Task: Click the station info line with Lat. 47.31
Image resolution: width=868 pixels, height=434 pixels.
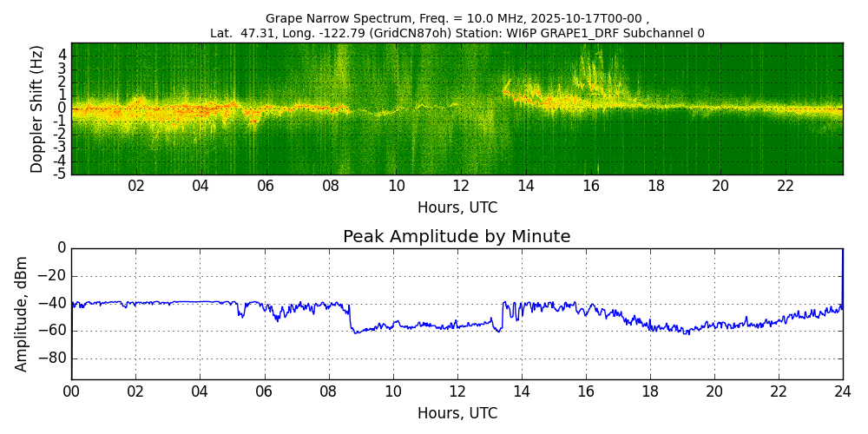Action: click(457, 34)
